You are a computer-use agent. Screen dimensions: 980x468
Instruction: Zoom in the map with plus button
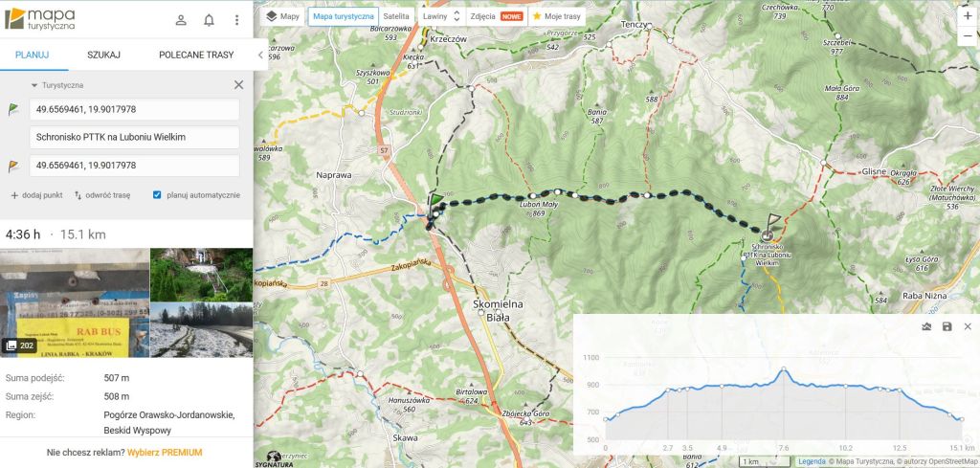pos(969,16)
